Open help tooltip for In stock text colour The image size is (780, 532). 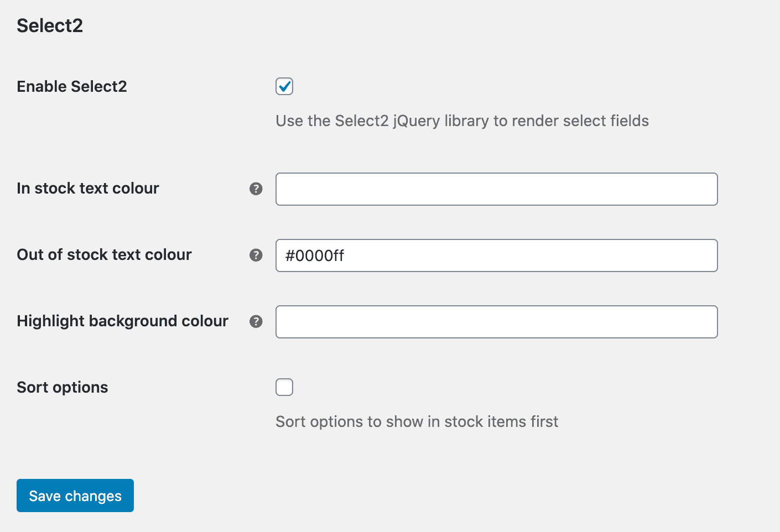(x=256, y=189)
